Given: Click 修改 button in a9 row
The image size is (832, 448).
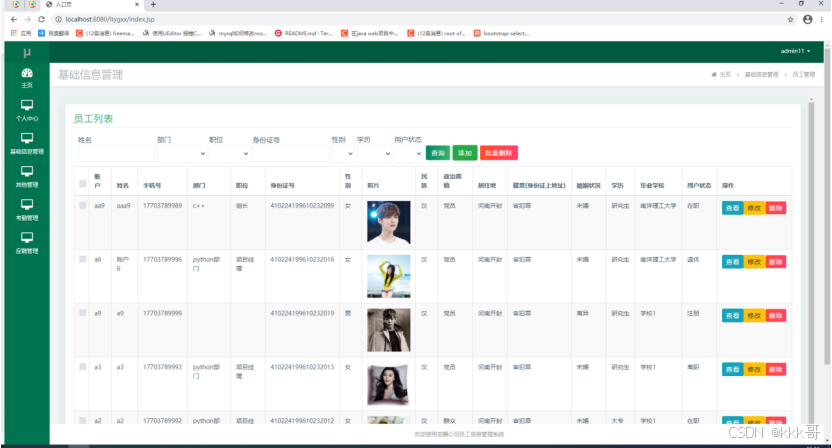Looking at the screenshot, I should pyautogui.click(x=754, y=315).
